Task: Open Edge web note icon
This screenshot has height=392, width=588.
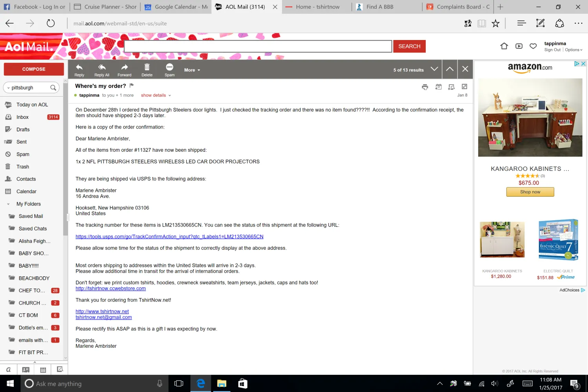Action: coord(541,24)
